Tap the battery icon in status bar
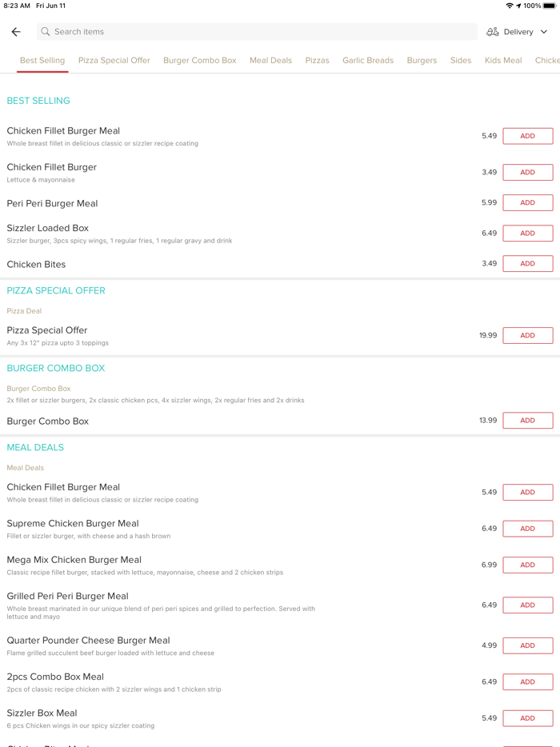 click(x=550, y=6)
